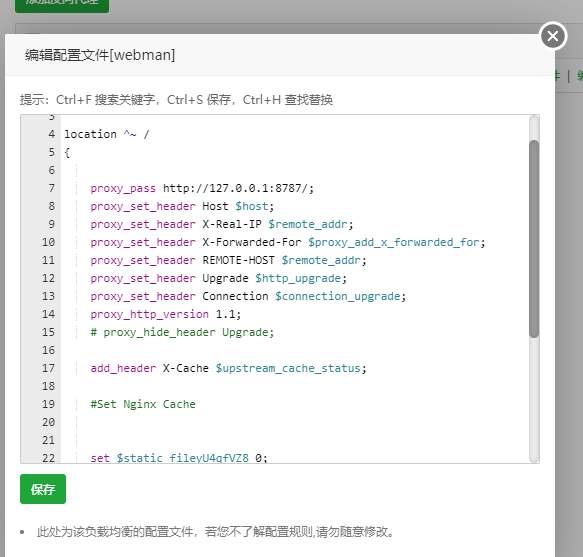
Task: Click the Ctrl+F shortcut hint text
Action: click(x=105, y=100)
